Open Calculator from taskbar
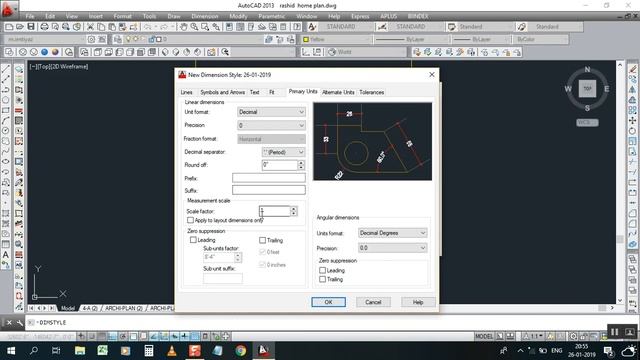This screenshot has width=640, height=360. click(x=149, y=351)
